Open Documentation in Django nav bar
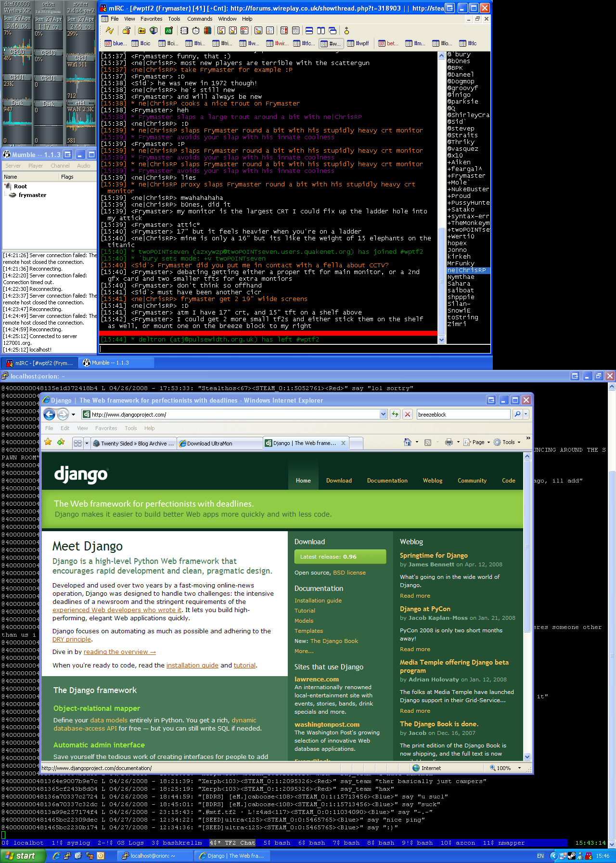This screenshot has height=863, width=616. [x=387, y=481]
